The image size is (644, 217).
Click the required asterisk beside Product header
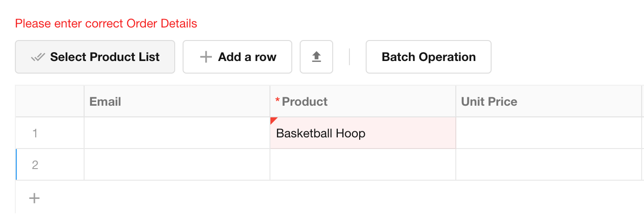[x=278, y=101]
